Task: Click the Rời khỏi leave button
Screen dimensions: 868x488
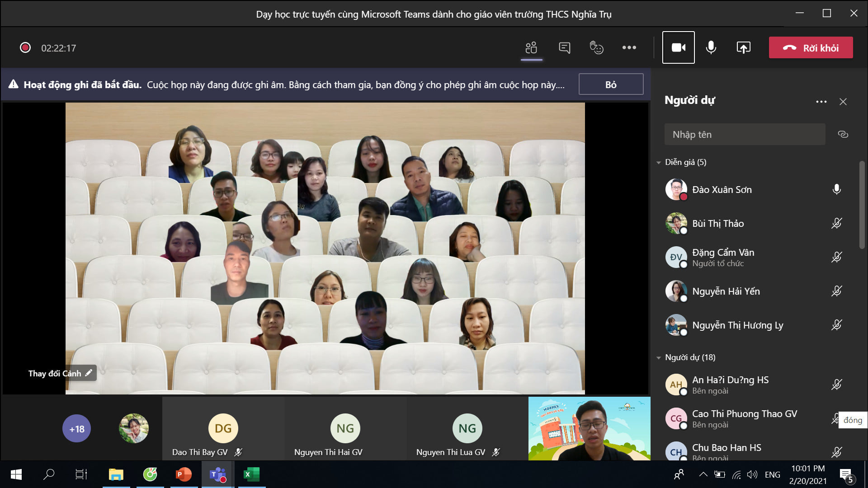Action: click(811, 47)
